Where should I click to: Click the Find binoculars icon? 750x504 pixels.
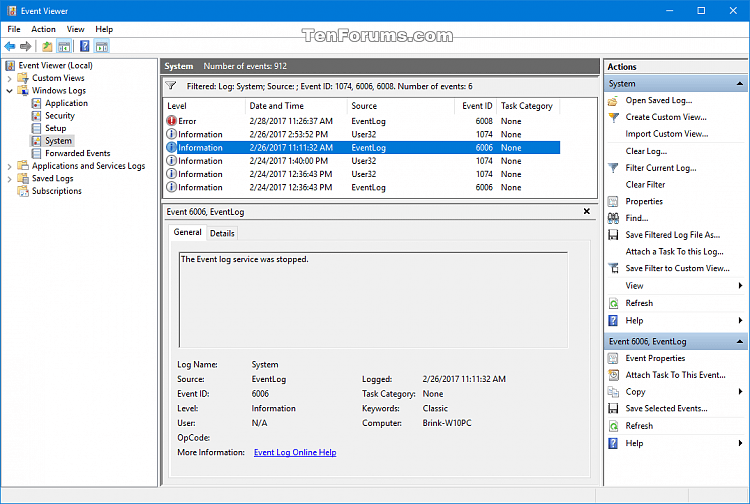tap(613, 218)
